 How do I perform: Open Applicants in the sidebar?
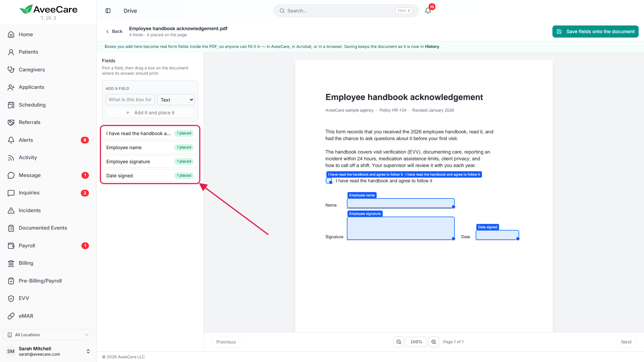48,87
